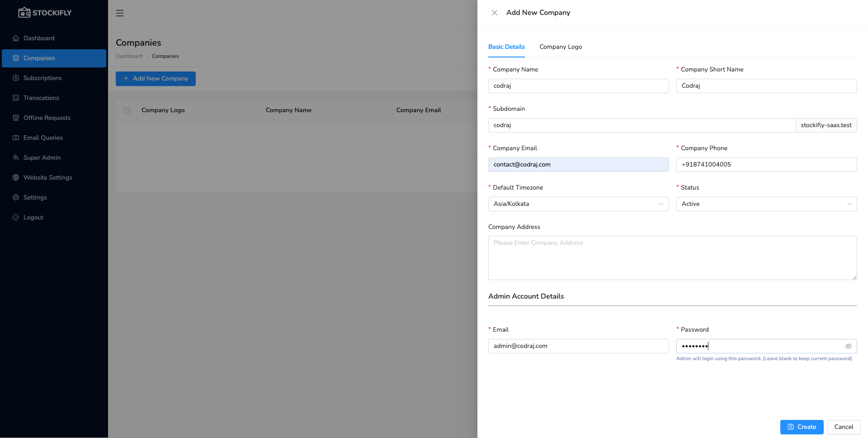868x438 pixels.
Task: Select the Basic Details tab
Action: coord(506,47)
